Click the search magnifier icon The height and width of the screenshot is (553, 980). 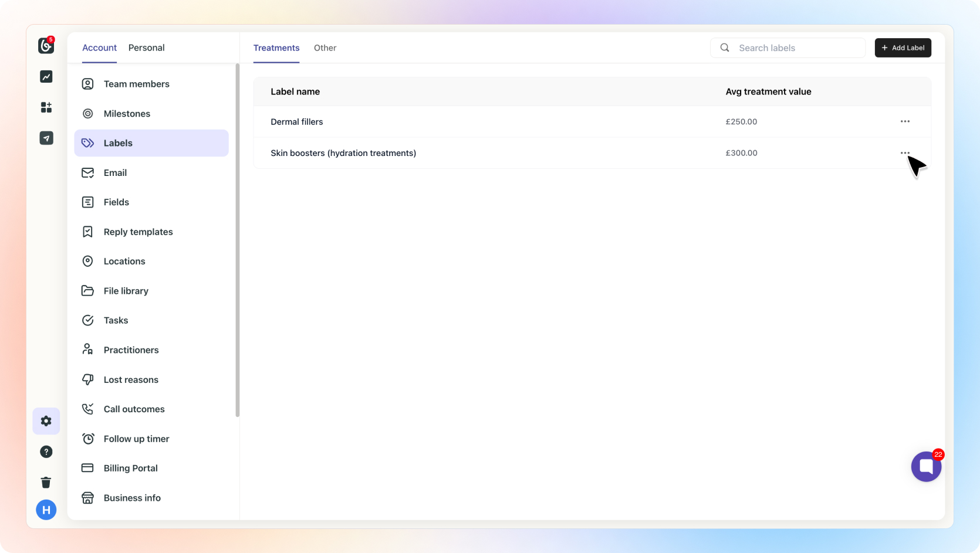click(725, 48)
